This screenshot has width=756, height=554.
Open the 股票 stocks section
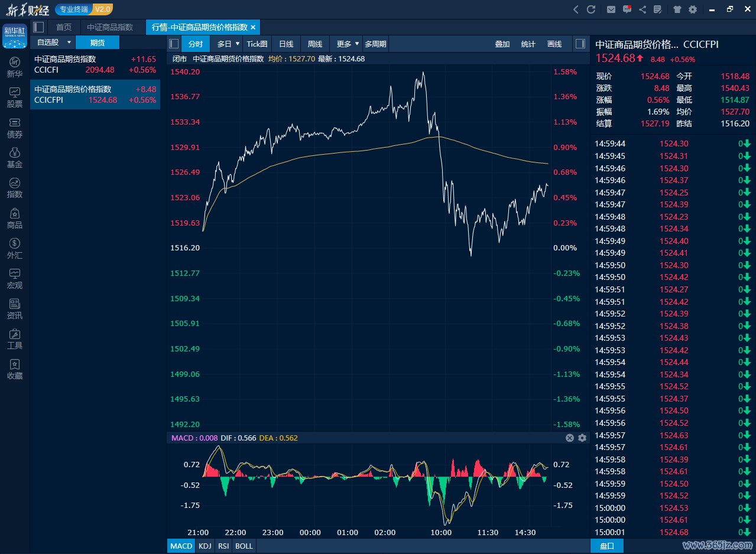15,97
